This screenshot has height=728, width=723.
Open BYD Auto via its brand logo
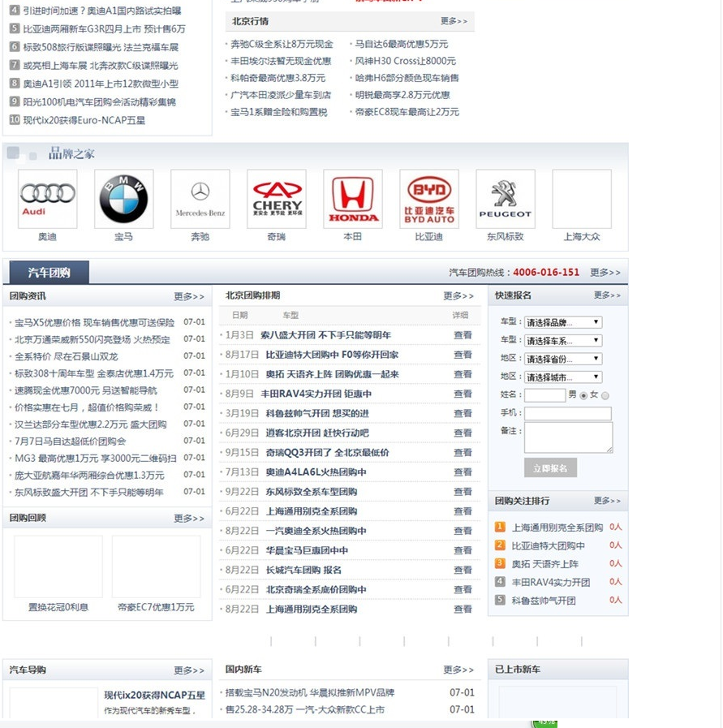(428, 197)
